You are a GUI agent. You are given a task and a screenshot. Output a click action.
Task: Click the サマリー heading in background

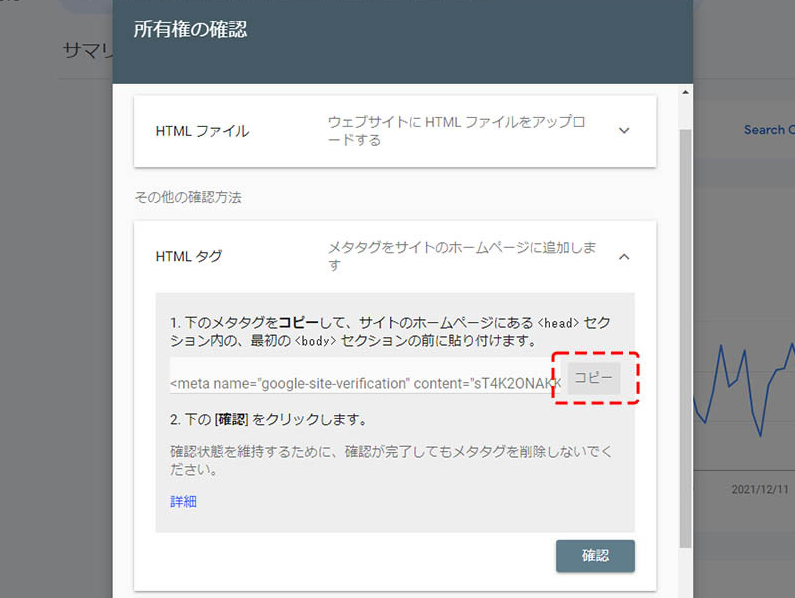click(87, 50)
